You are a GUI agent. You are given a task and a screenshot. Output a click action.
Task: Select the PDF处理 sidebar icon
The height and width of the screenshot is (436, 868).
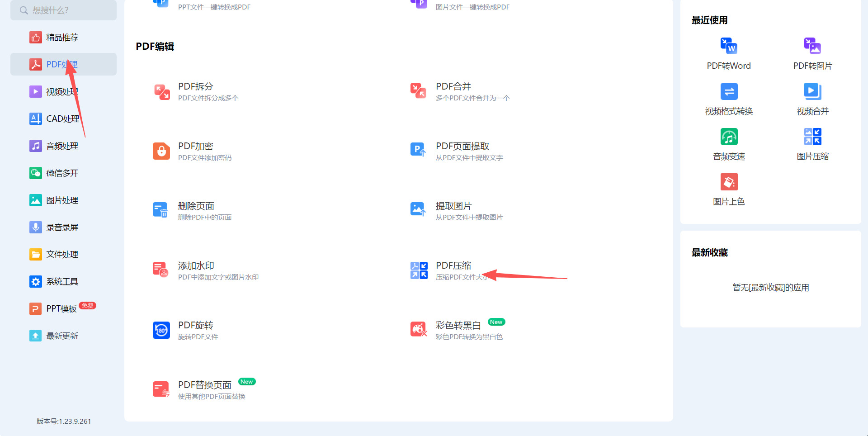36,64
